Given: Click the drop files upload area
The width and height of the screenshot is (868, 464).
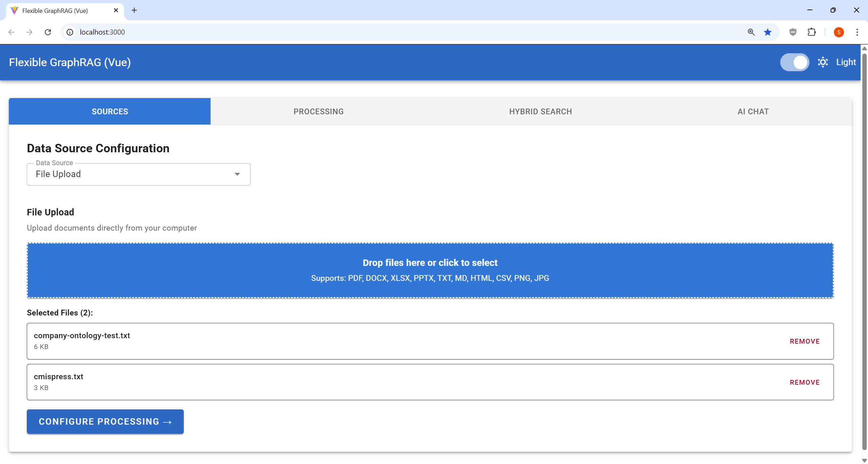Looking at the screenshot, I should click(x=430, y=270).
